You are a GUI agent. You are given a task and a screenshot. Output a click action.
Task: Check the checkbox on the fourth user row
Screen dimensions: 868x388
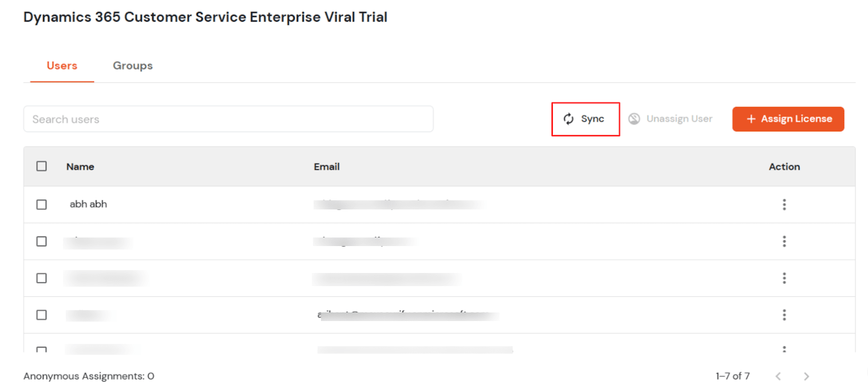(x=41, y=315)
